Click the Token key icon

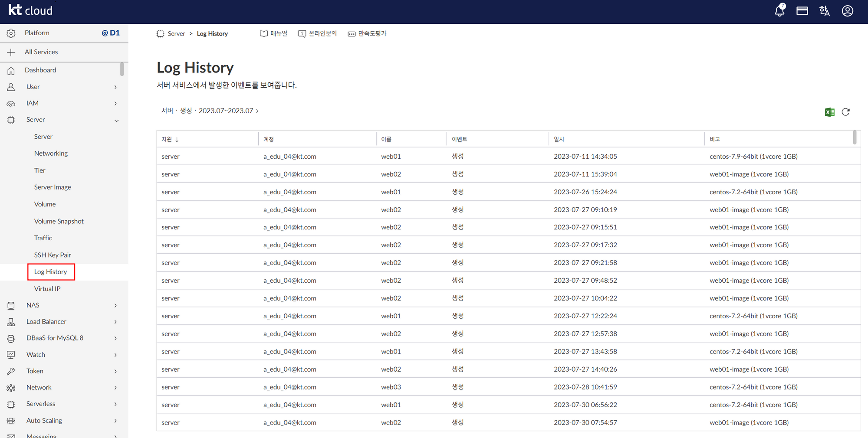pyautogui.click(x=11, y=371)
